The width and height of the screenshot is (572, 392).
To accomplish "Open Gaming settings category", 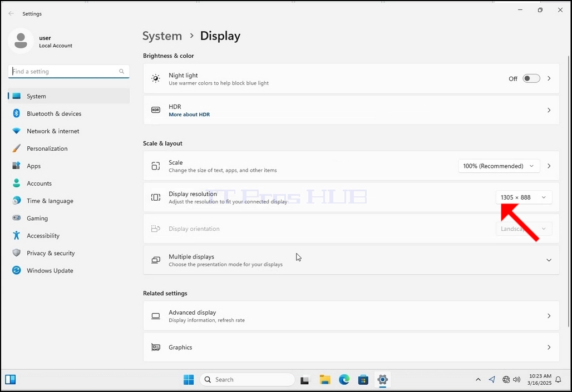I will [68, 218].
